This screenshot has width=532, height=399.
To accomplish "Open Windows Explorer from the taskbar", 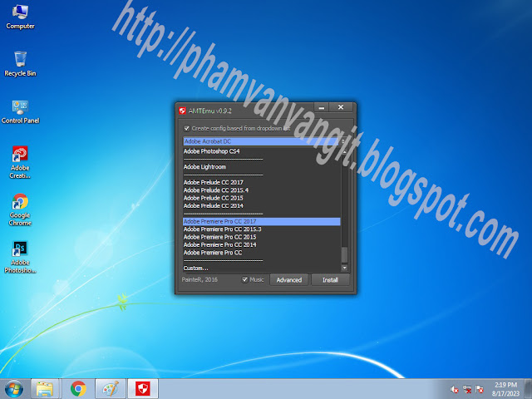I will coord(45,389).
